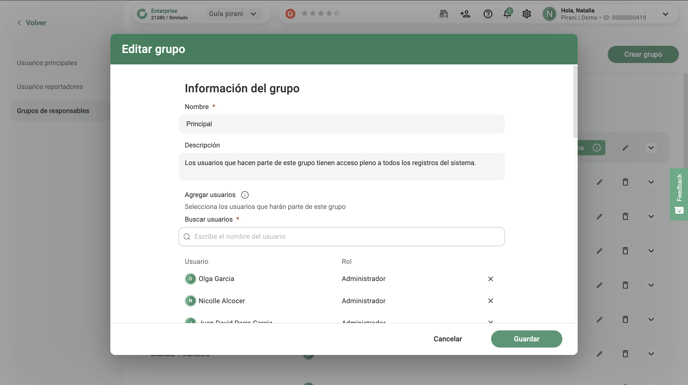Click the edit pencil in the fourth group row

tap(599, 251)
